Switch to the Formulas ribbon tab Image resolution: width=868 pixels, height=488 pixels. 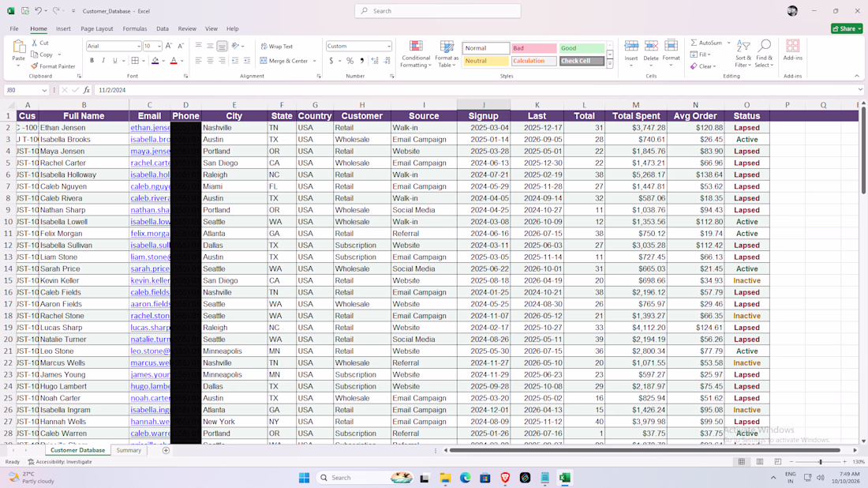(x=134, y=28)
